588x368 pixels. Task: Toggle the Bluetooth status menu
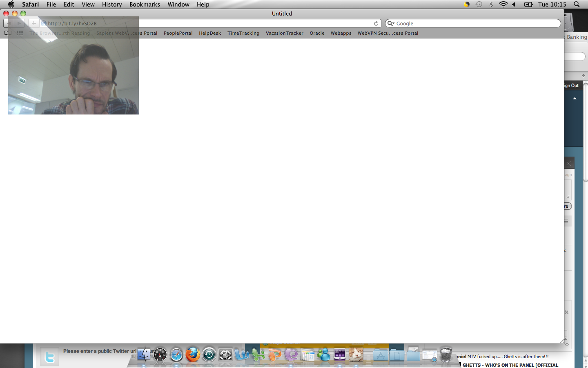pos(491,4)
